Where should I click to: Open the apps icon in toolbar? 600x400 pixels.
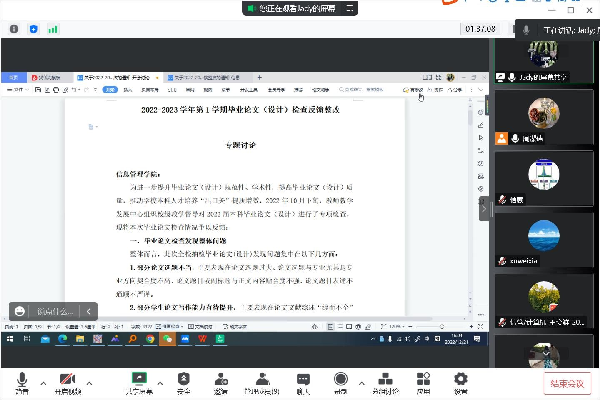pyautogui.click(x=423, y=380)
